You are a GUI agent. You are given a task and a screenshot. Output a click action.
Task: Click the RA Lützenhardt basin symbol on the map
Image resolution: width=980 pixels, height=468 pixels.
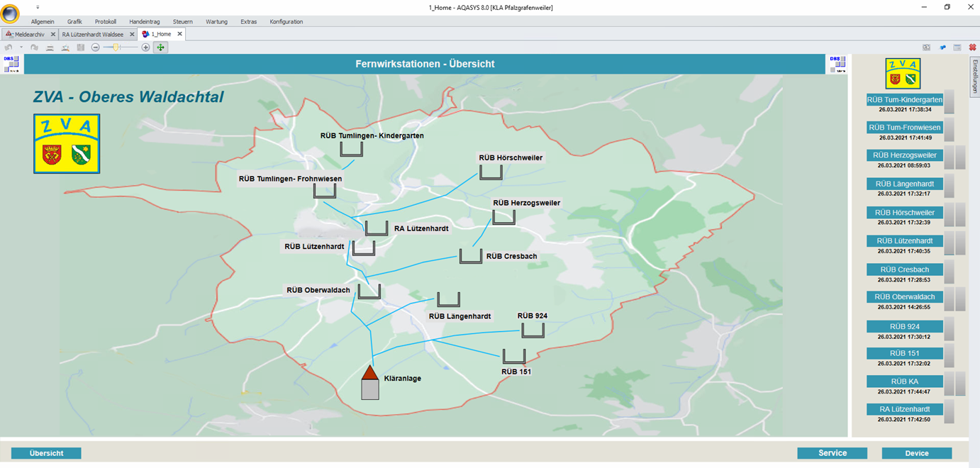[376, 228]
